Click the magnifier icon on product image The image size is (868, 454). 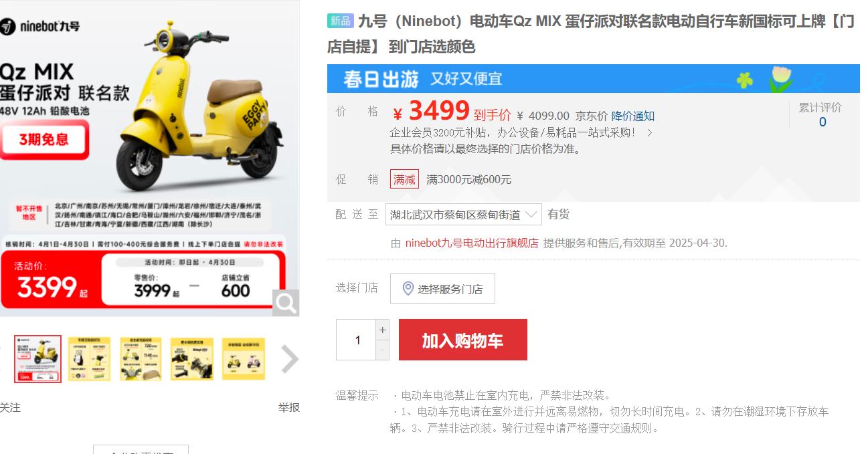click(286, 303)
